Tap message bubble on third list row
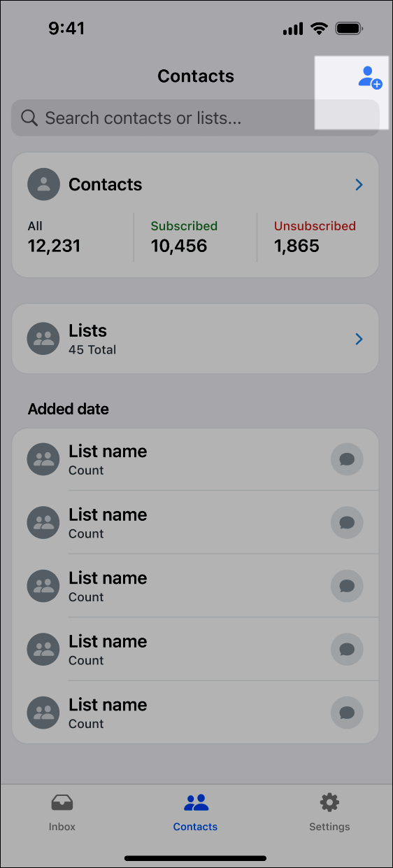 [347, 587]
